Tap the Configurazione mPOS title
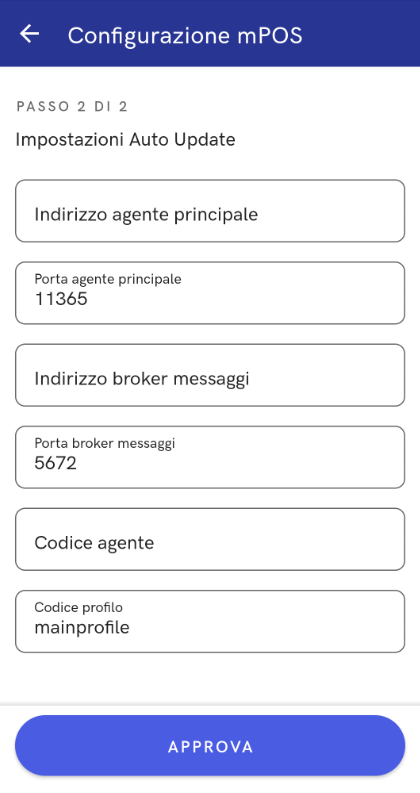Image resolution: width=420 pixels, height=793 pixels. point(185,35)
